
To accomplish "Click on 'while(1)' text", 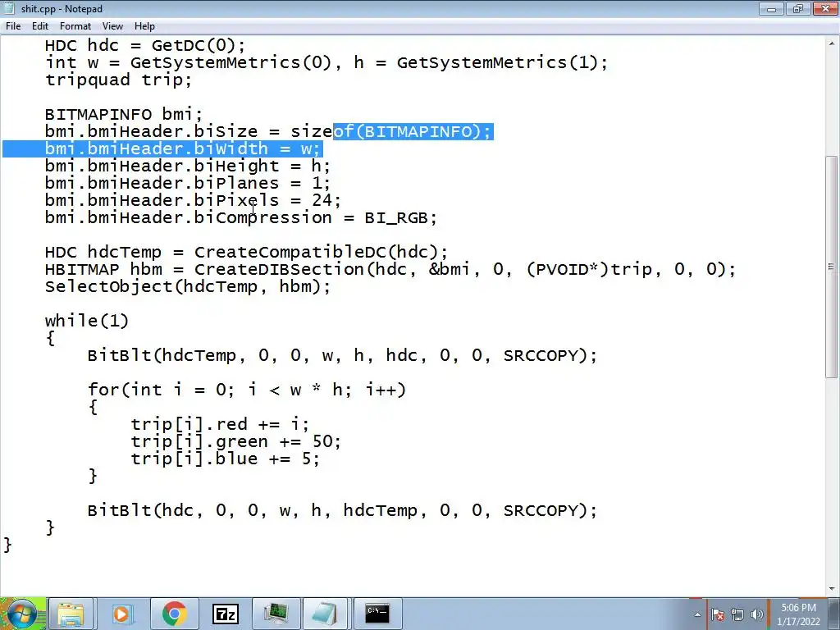I will click(87, 321).
